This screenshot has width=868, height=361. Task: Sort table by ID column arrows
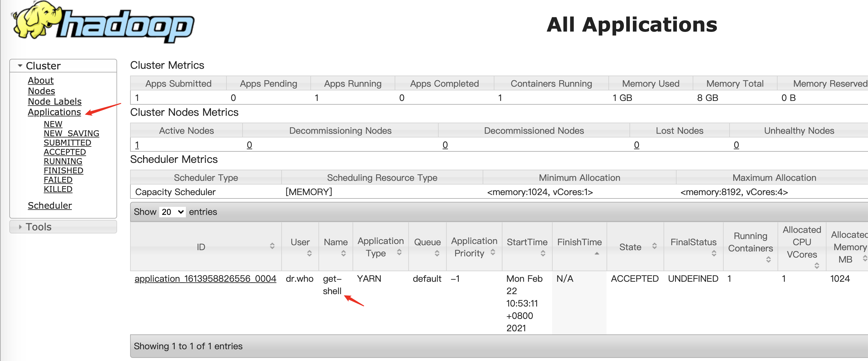(x=272, y=246)
